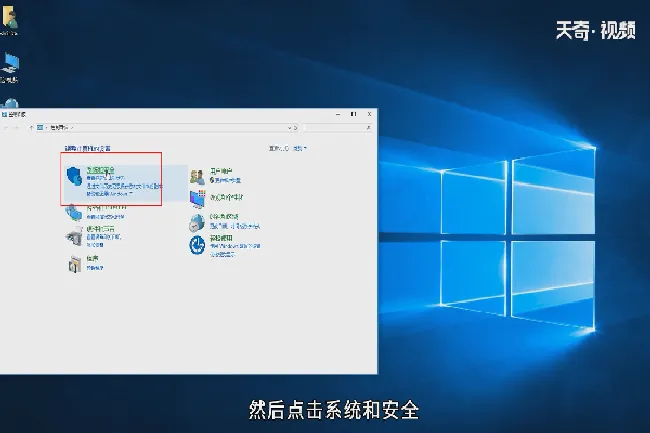The image size is (650, 433).
Task: Open Backup and Restore (Windows 7) link
Action: point(109,194)
